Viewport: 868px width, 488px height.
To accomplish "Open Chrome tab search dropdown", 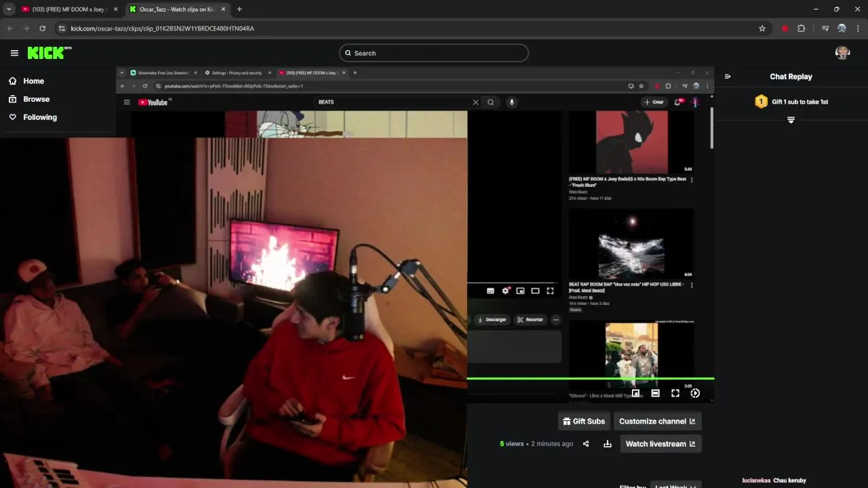I will (x=9, y=9).
